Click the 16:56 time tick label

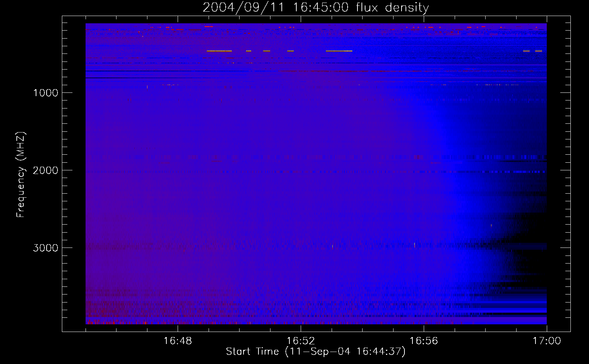(424, 341)
